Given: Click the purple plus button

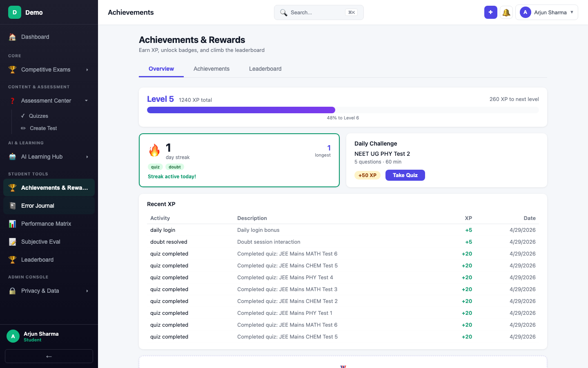Looking at the screenshot, I should pyautogui.click(x=491, y=12).
